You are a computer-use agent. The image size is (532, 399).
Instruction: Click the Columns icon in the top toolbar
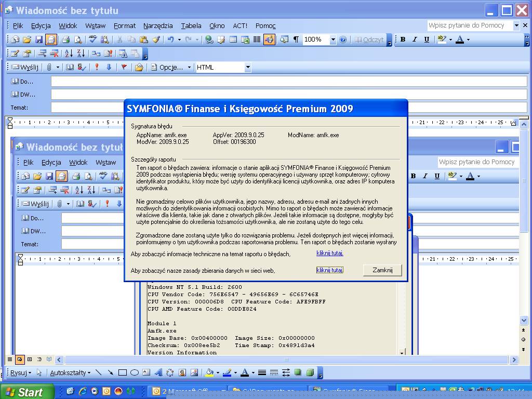click(257, 39)
